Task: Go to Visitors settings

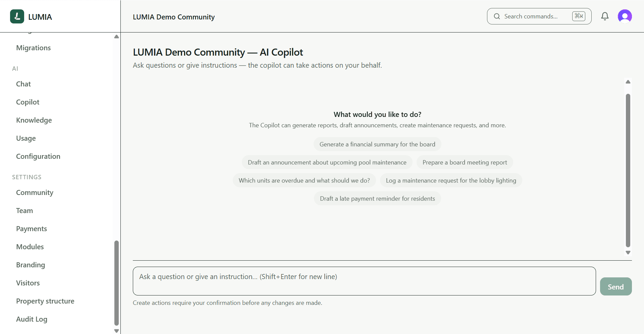Action: [x=28, y=283]
